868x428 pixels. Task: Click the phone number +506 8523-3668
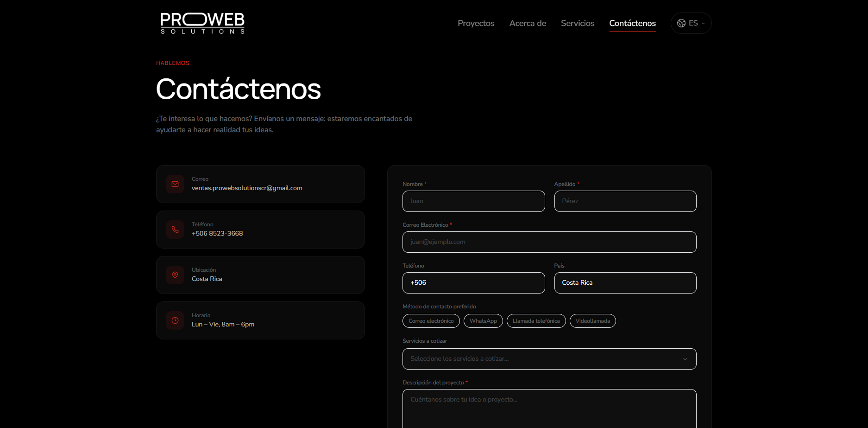[217, 233]
